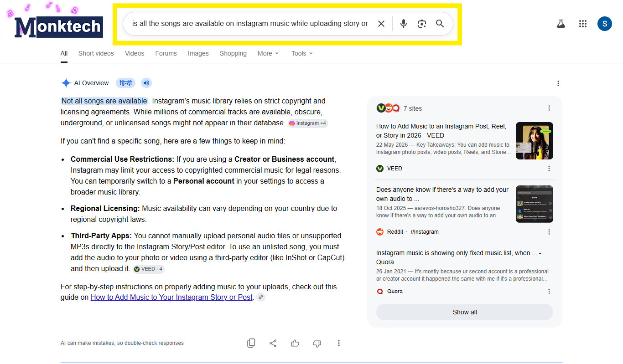Click the r/Instagram source label
The image size is (623, 364).
(x=425, y=232)
